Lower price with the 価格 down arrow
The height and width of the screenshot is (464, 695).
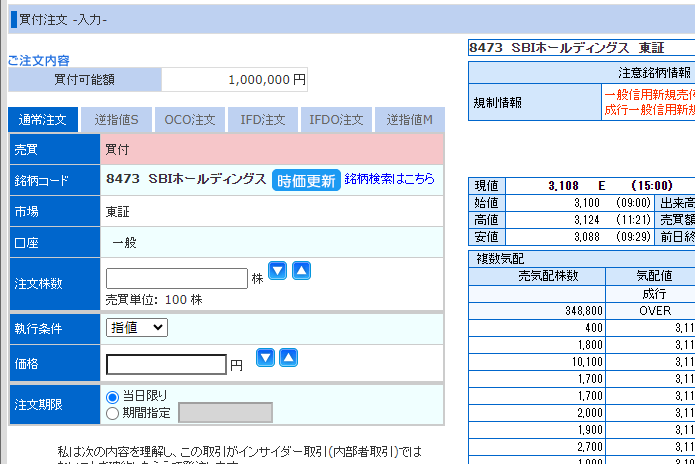coord(265,358)
